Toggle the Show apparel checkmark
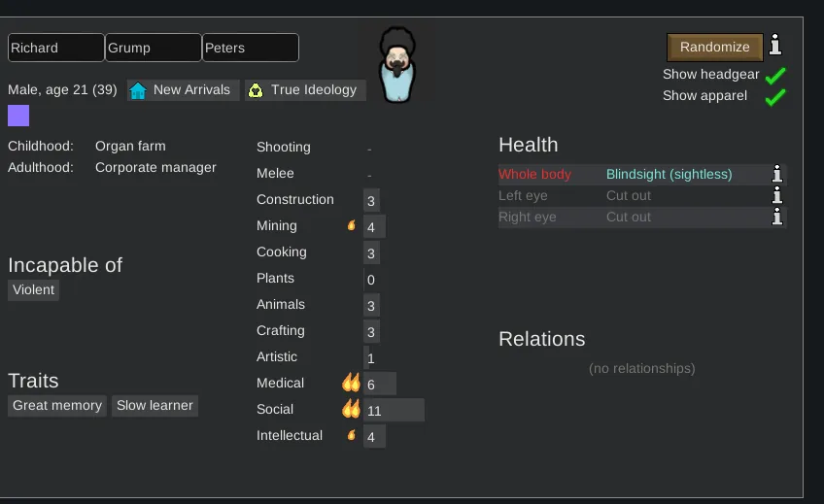824x504 pixels. click(774, 96)
